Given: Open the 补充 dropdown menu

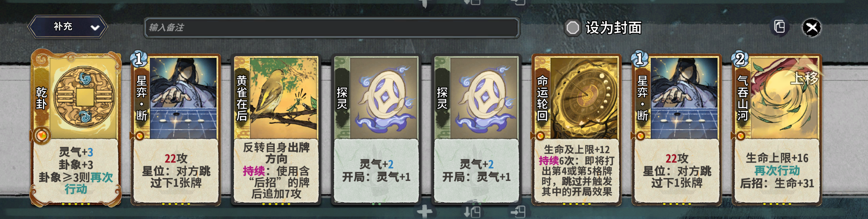Looking at the screenshot, I should (x=68, y=27).
